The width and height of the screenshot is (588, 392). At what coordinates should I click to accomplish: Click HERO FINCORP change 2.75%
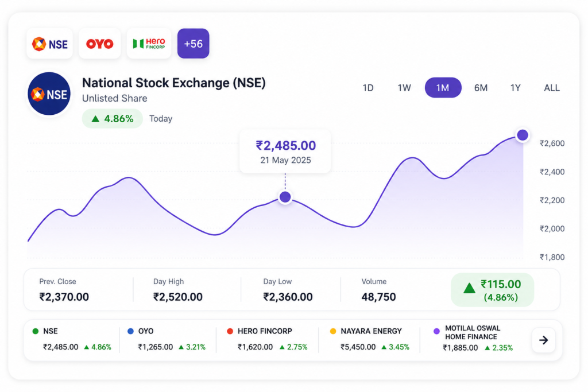click(293, 347)
